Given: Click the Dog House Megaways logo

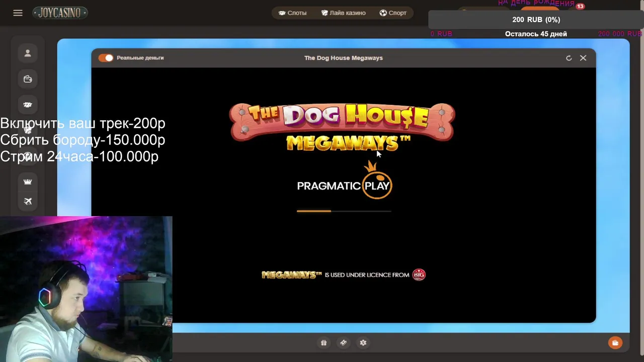Looking at the screenshot, I should coord(342,127).
